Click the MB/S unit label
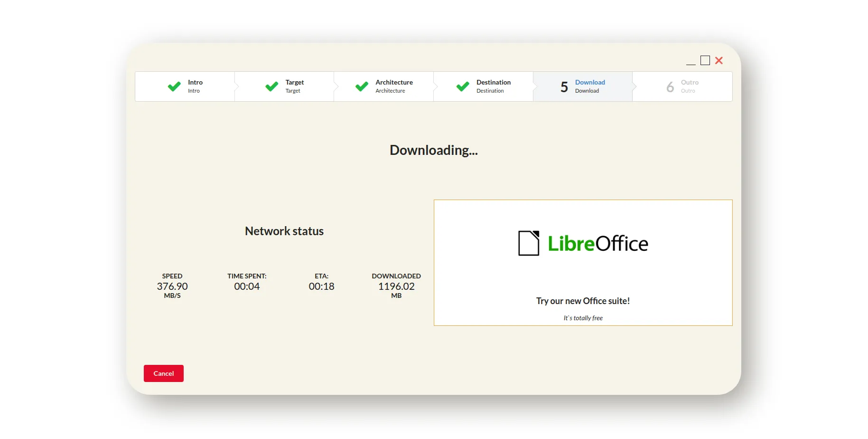 click(172, 296)
